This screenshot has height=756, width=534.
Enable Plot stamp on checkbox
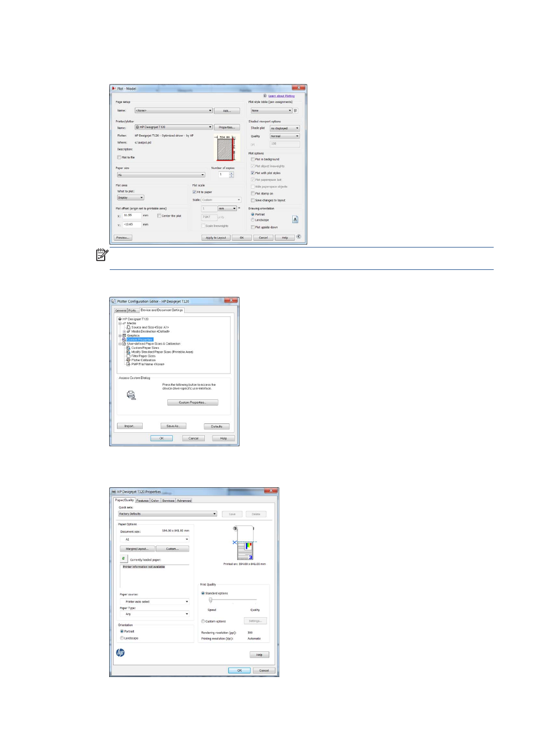tap(252, 193)
